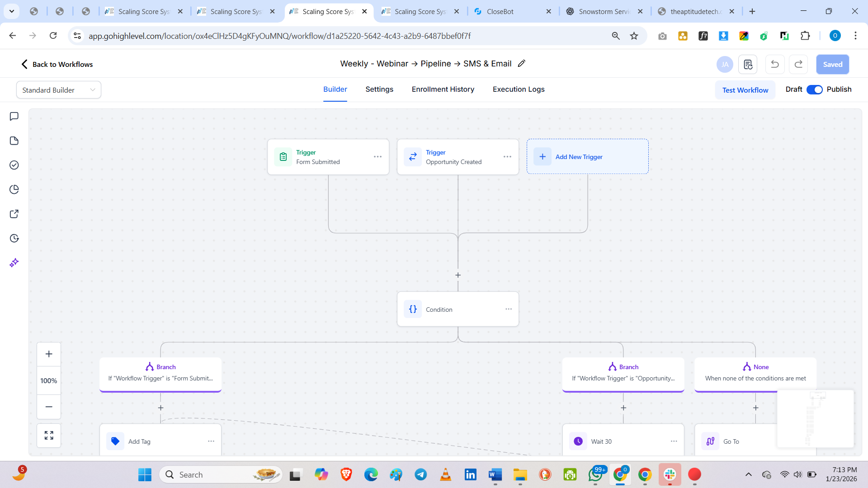
Task: Click the workflow minimap thumbnail
Action: (815, 419)
